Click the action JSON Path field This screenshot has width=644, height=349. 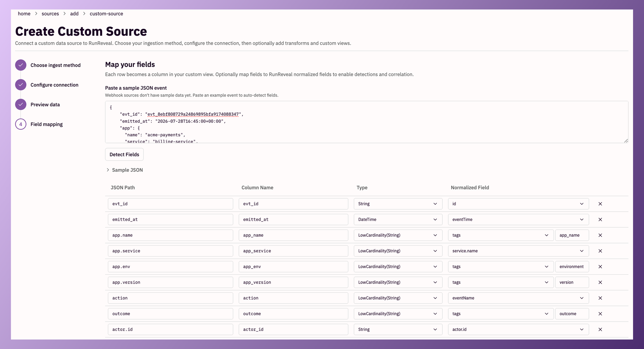tap(170, 298)
